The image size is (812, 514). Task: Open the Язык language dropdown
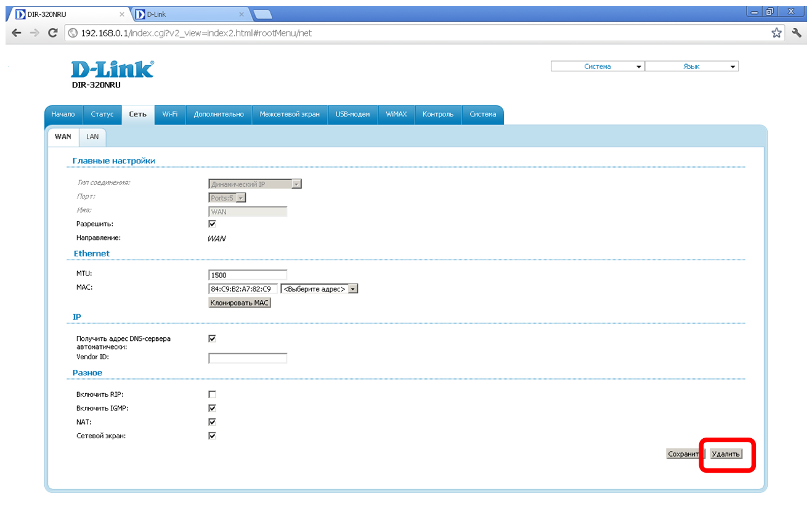[x=691, y=67]
